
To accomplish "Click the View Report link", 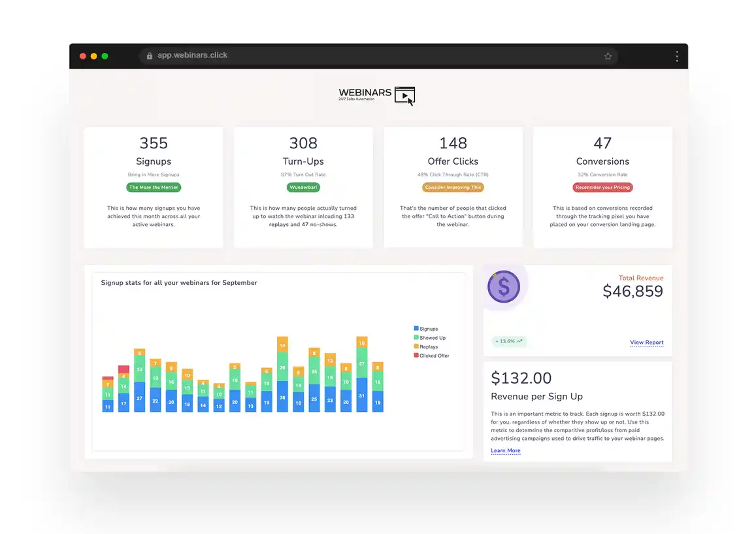I will 646,342.
